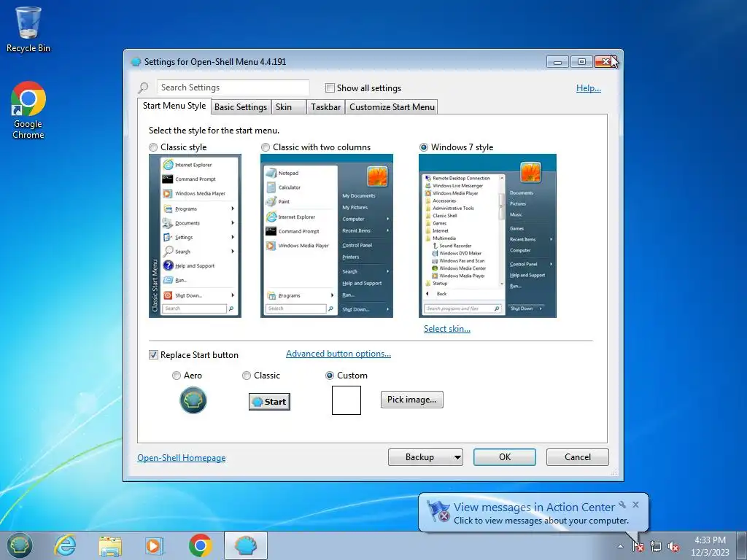Click the Open-Shell window title icon

pos(136,61)
